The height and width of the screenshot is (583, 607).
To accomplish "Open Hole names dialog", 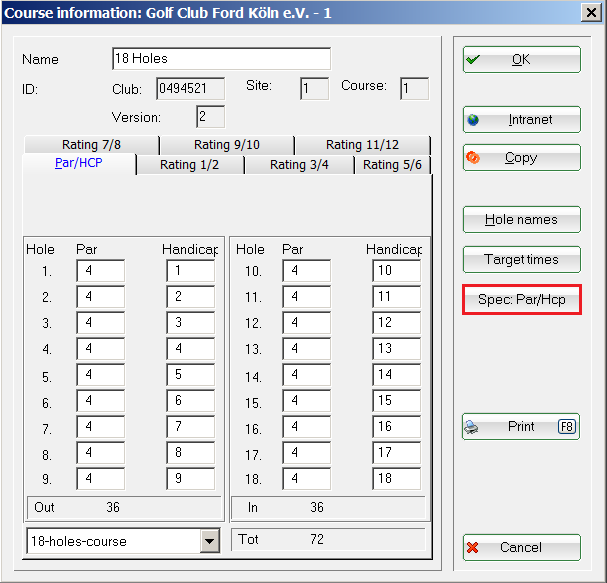I will click(x=521, y=219).
